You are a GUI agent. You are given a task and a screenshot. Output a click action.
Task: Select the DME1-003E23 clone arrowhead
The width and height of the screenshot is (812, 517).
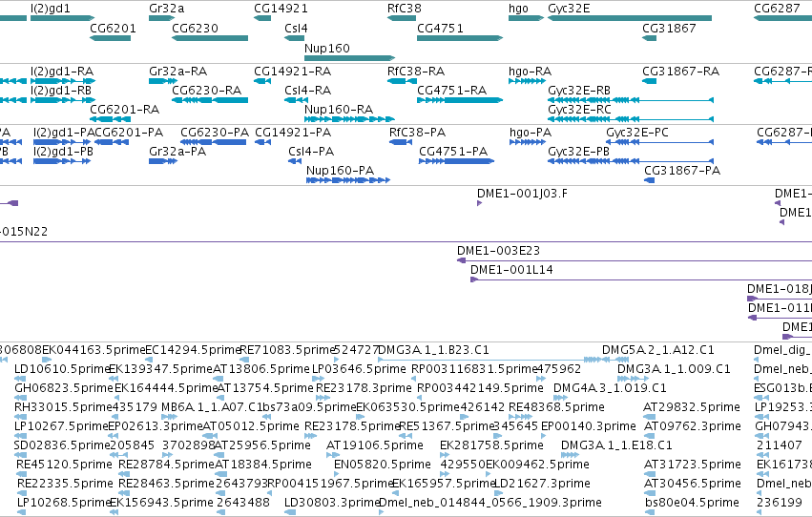pos(462,260)
